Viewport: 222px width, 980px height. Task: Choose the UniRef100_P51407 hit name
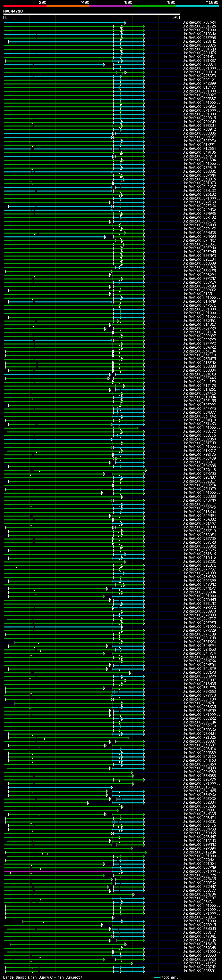point(199,524)
